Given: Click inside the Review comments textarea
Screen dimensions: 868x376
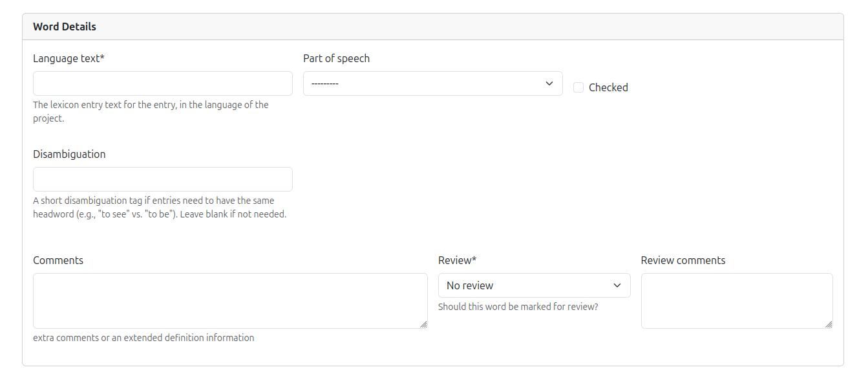Looking at the screenshot, I should click(x=737, y=301).
